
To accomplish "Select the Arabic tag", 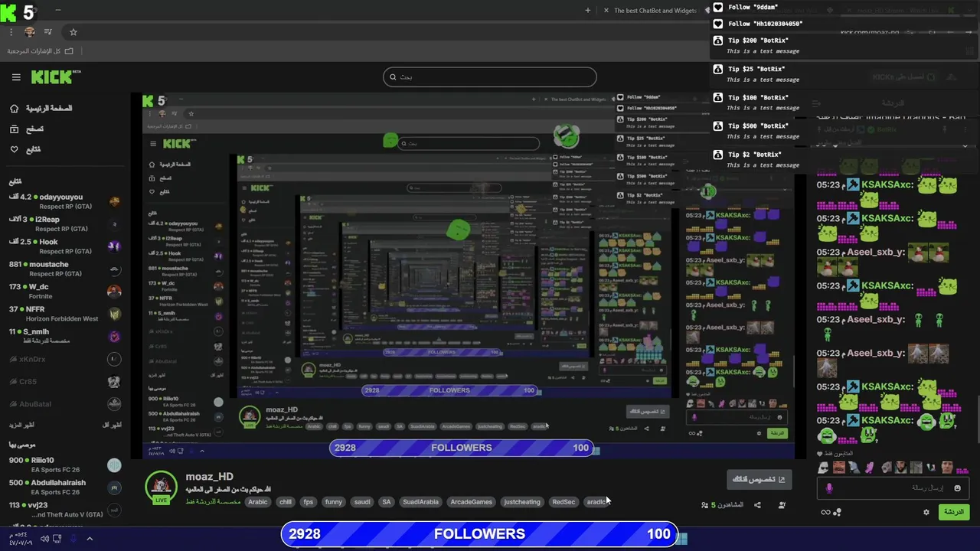I will tap(258, 502).
